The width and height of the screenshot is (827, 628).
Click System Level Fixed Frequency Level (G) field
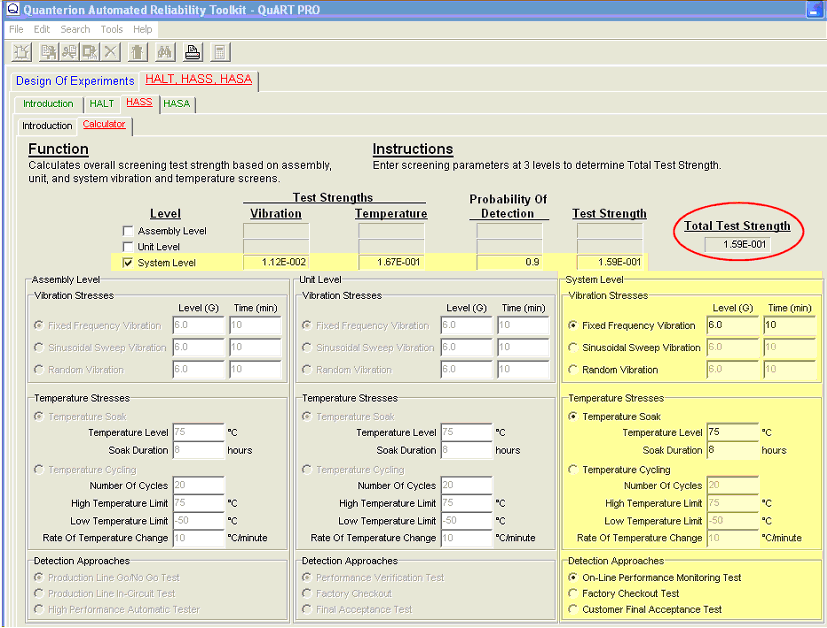click(x=733, y=325)
